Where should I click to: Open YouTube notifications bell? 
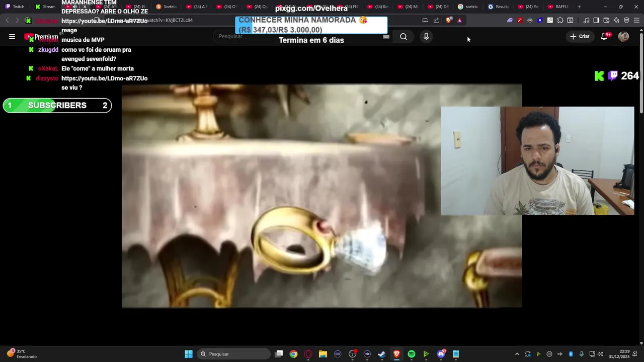604,36
